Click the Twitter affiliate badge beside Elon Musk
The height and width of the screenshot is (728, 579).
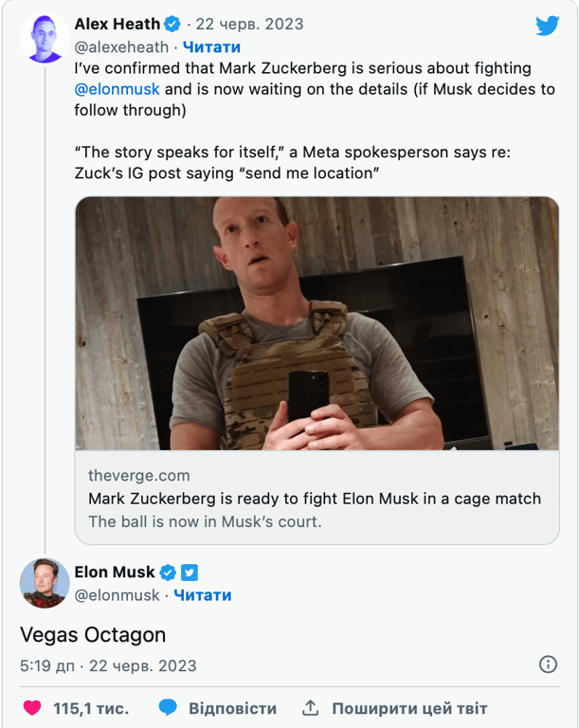click(190, 573)
